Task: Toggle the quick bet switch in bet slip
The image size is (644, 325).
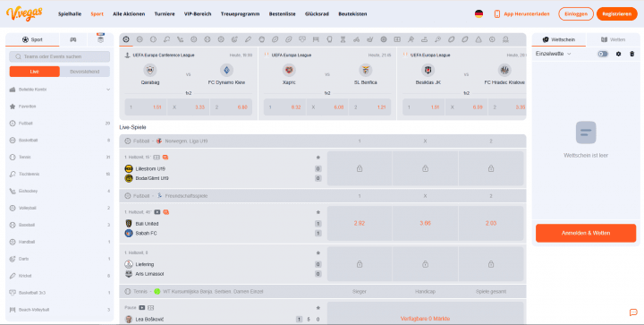Action: (x=603, y=54)
